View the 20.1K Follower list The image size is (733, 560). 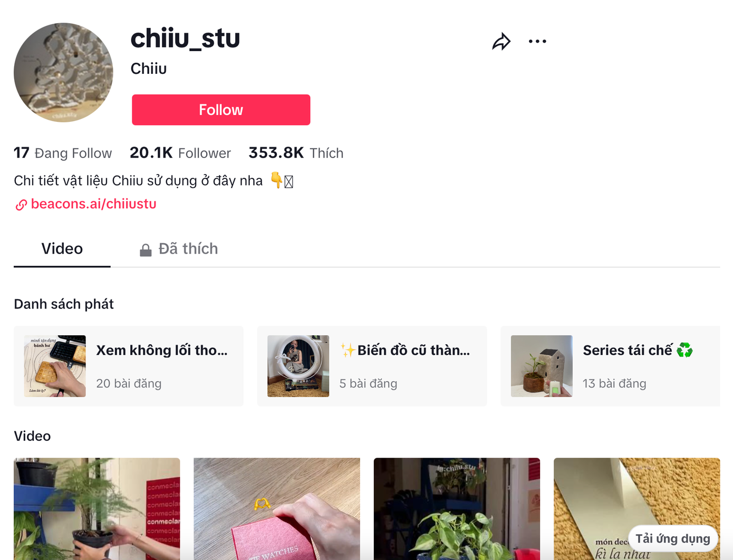coord(180,153)
